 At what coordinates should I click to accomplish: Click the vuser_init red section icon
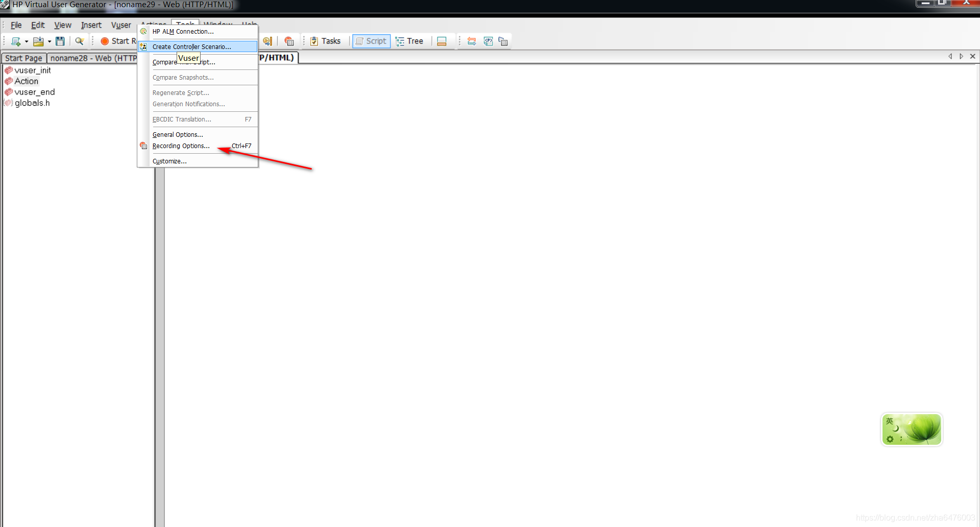pos(9,70)
